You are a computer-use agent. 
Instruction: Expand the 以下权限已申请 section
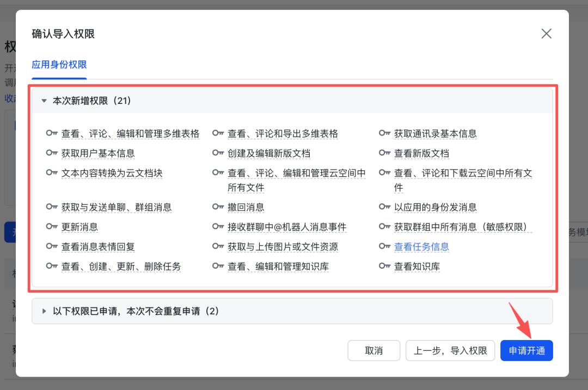(44, 311)
